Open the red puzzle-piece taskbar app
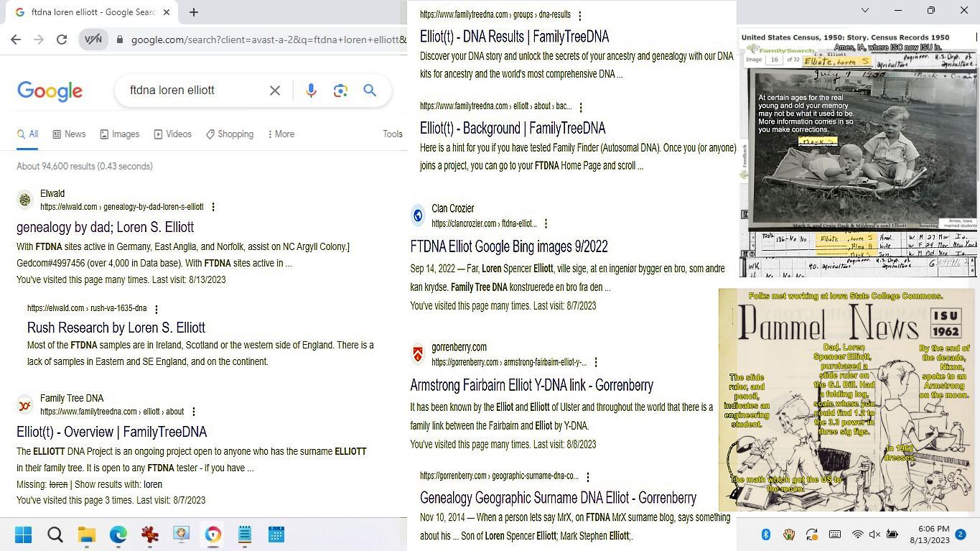Viewport: 980px width, 551px height. coord(150,534)
